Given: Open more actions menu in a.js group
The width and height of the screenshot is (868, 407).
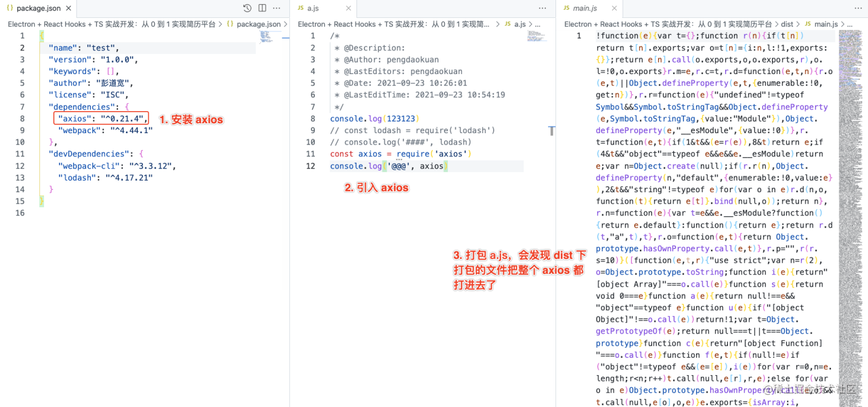Looking at the screenshot, I should coord(542,8).
